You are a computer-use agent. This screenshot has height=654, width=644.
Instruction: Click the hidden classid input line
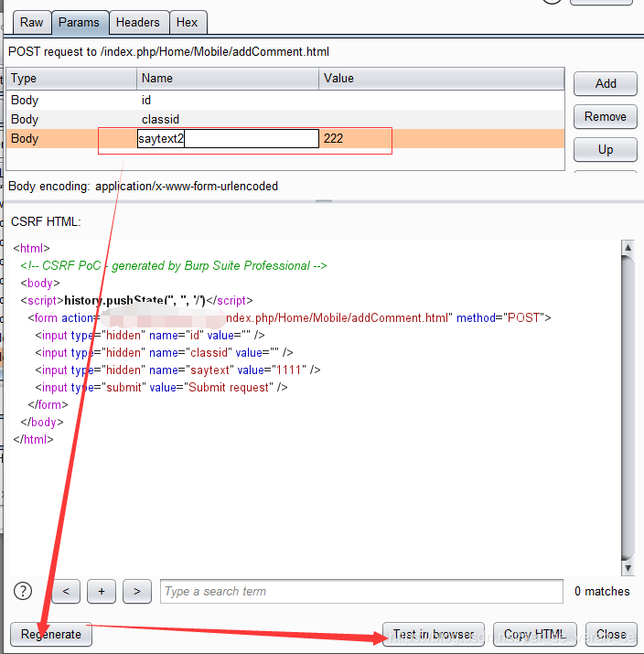point(164,353)
